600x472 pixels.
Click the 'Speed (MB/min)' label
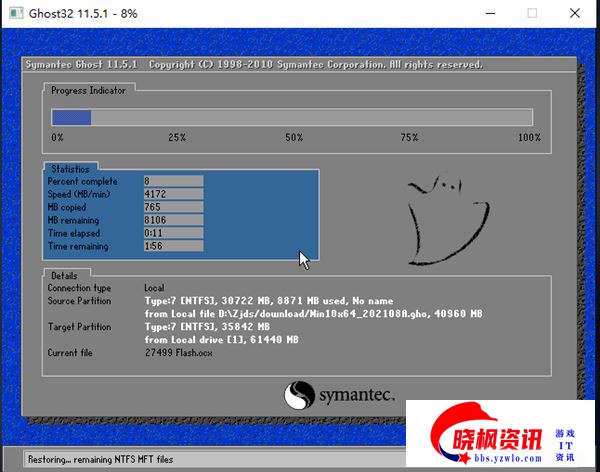79,194
